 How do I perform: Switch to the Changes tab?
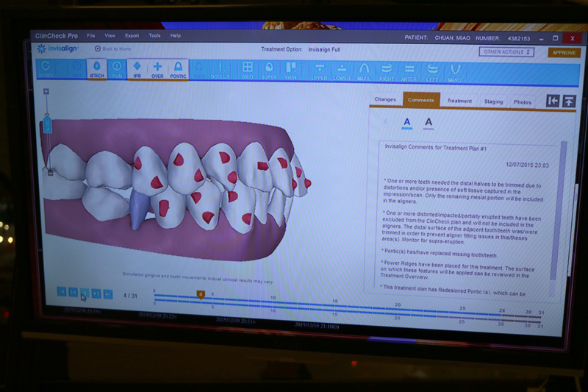click(x=385, y=99)
